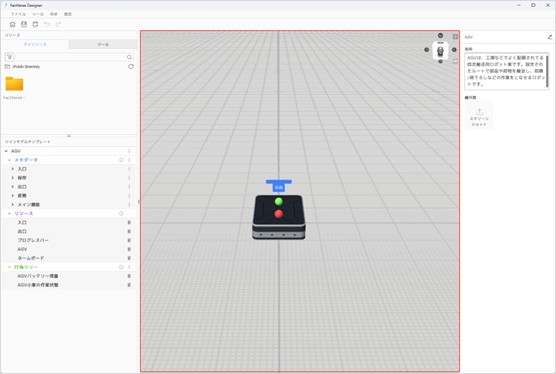
Task: Toggle the circle beside the green tree section
Action: coord(121,267)
